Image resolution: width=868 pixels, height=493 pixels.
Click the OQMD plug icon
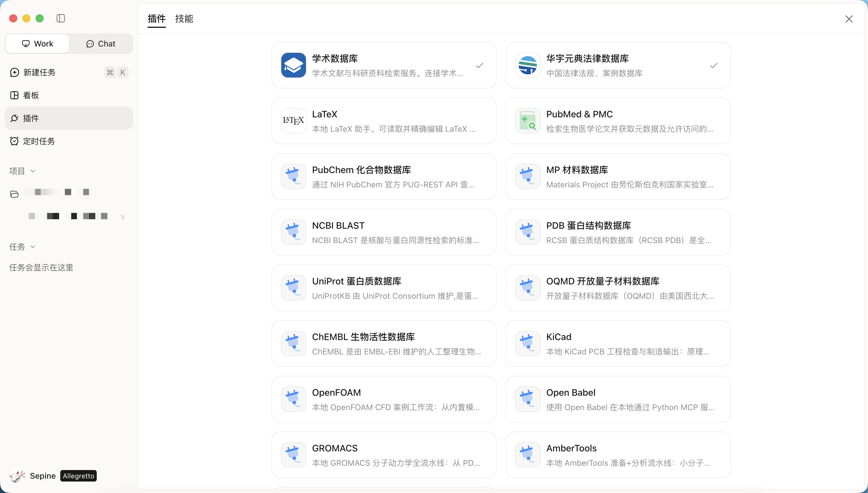pos(528,288)
